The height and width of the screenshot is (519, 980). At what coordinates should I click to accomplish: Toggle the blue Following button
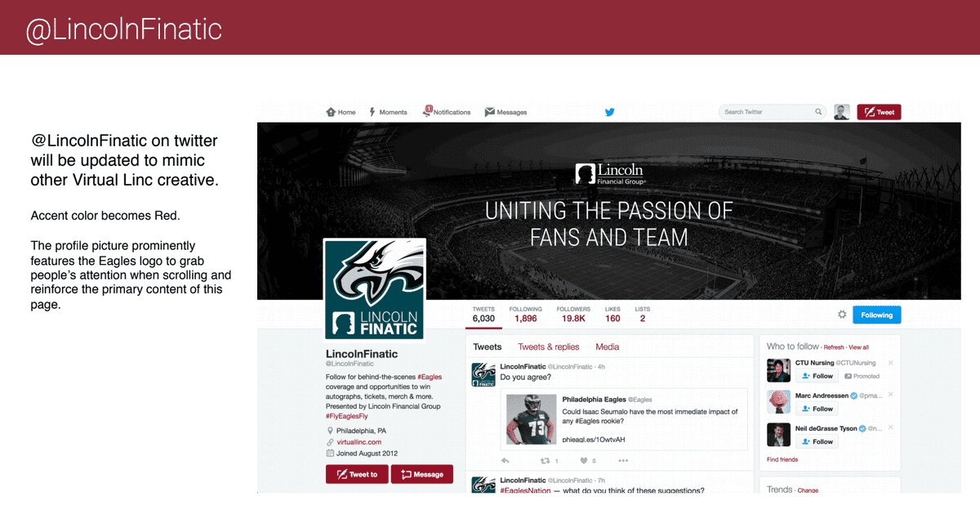coord(877,315)
